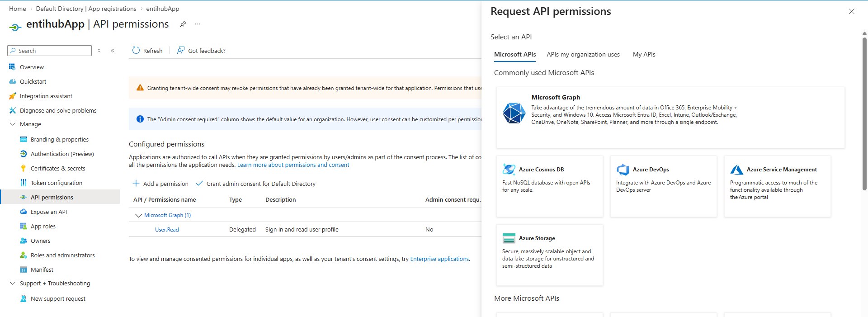
Task: Click the Microsoft Graph logo icon
Action: pos(514,113)
